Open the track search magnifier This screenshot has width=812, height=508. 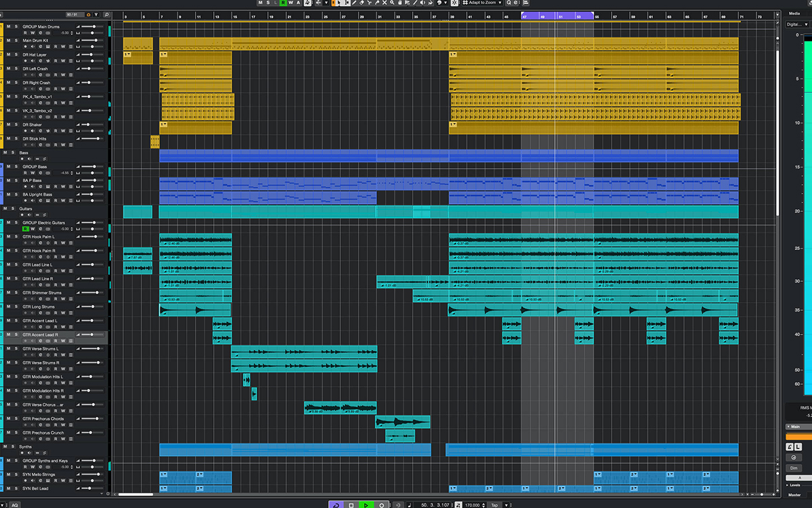[x=107, y=15]
